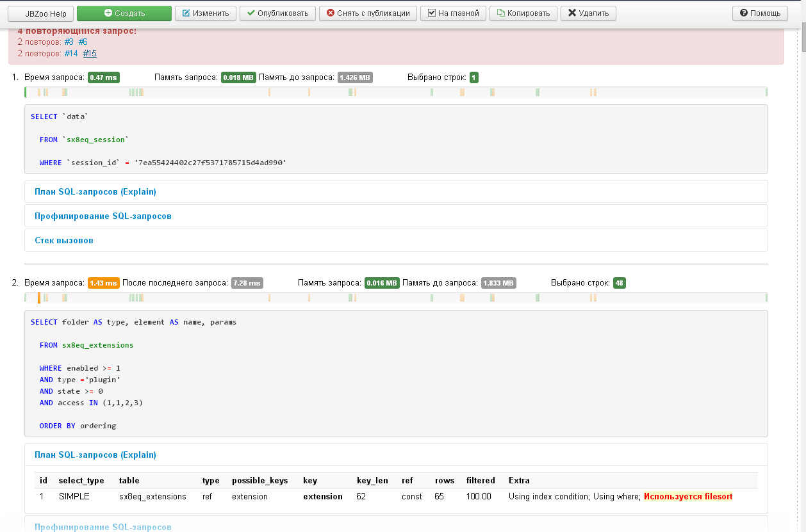The height and width of the screenshot is (532, 806).
Task: Expand the Стек вызовов panel
Action: coord(64,240)
